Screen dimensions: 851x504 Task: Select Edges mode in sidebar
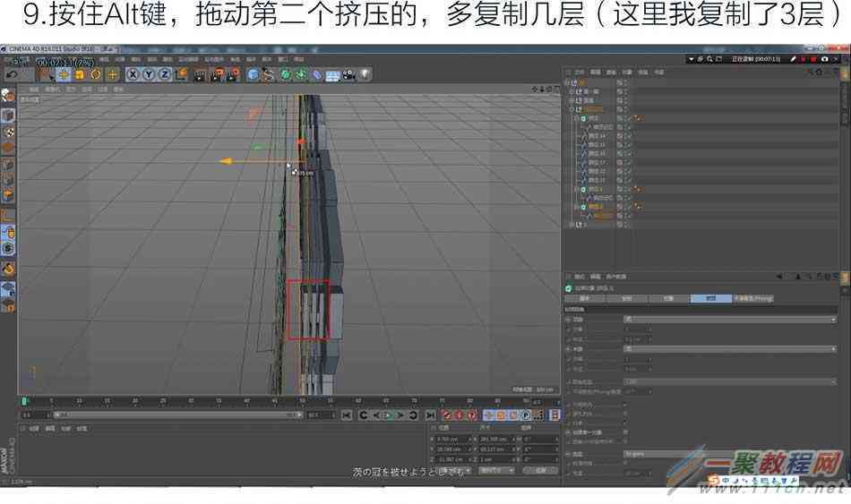[x=7, y=180]
